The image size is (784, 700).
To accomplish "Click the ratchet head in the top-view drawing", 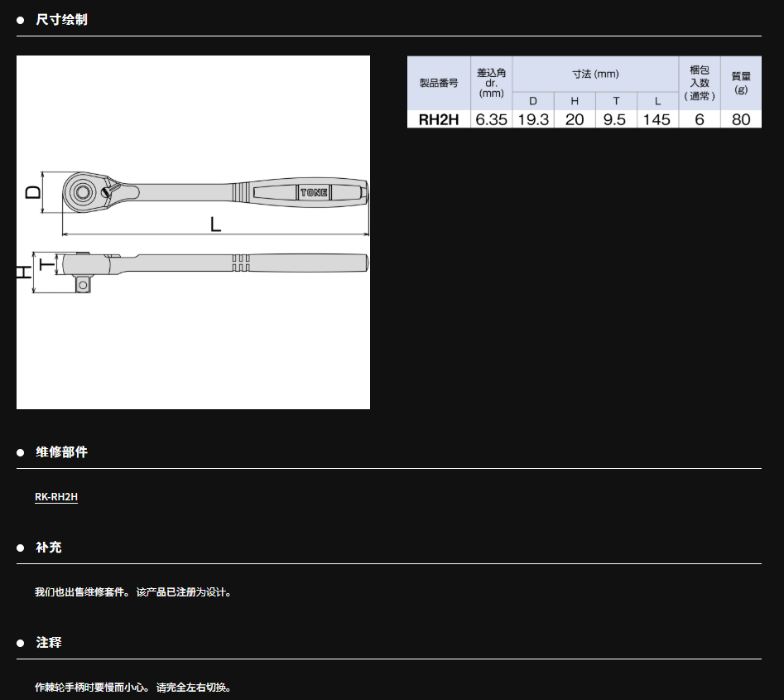I will point(84,192).
